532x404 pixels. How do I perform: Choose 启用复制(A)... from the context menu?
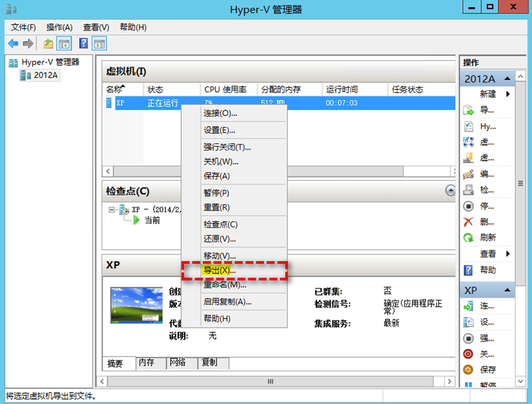pos(234,302)
